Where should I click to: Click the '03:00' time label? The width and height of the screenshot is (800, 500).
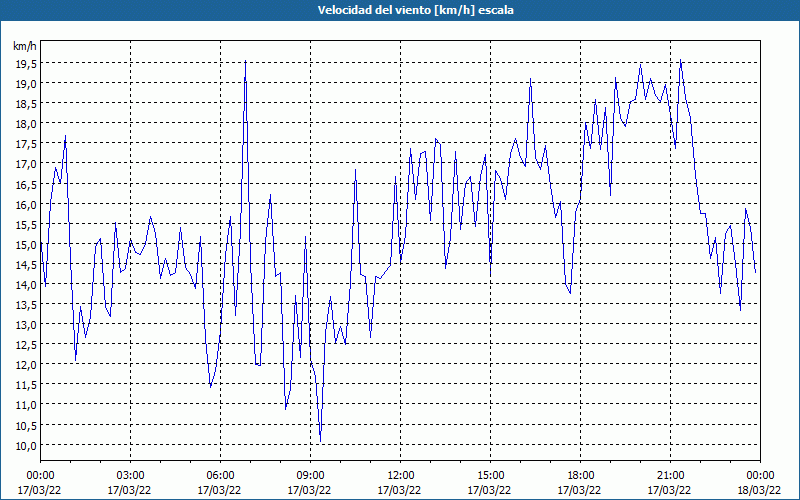tap(130, 476)
